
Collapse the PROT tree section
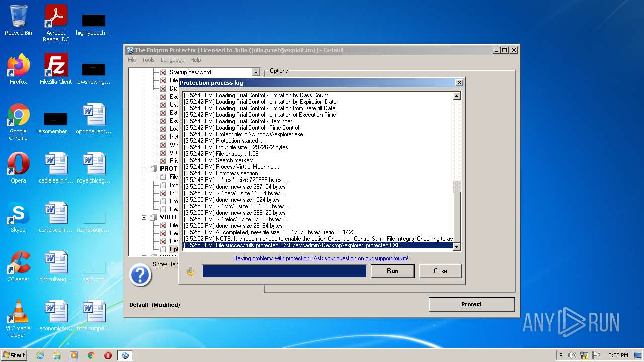(x=144, y=169)
